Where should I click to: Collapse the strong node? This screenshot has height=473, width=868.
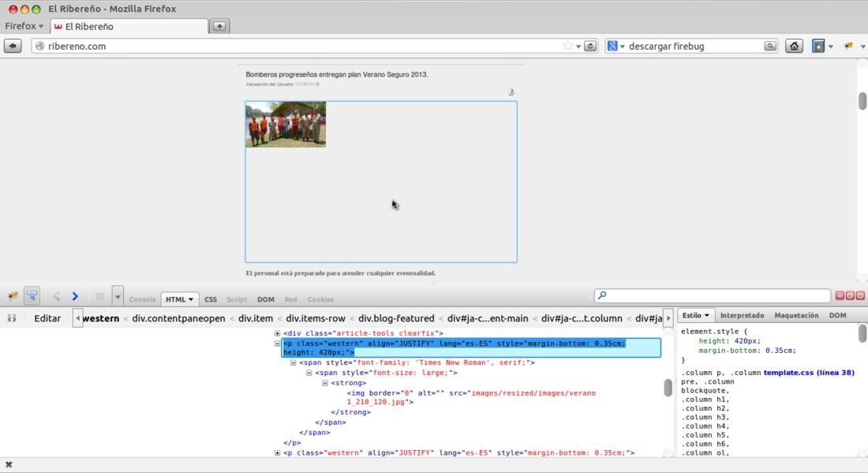325,383
